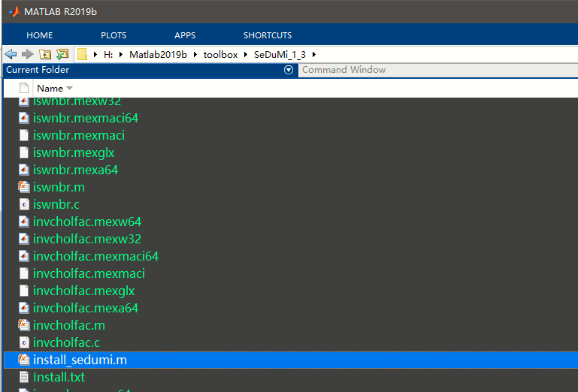Image resolution: width=578 pixels, height=392 pixels.
Task: Open Current Folder panel actions dropdown
Action: click(289, 70)
